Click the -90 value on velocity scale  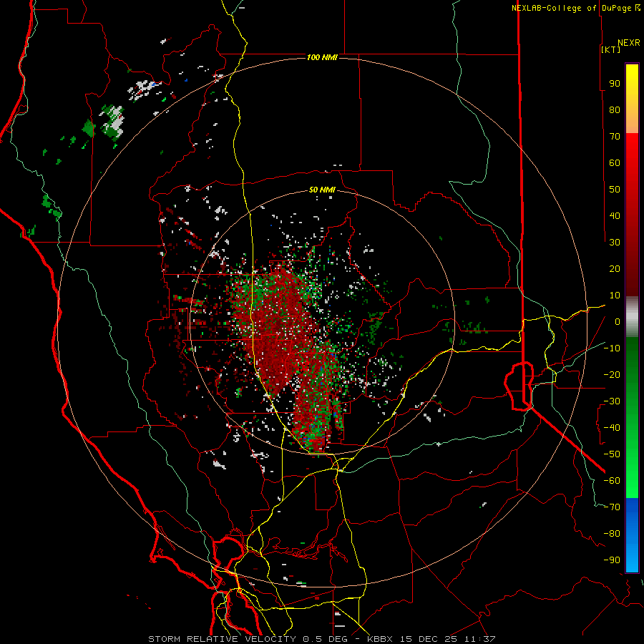point(612,560)
